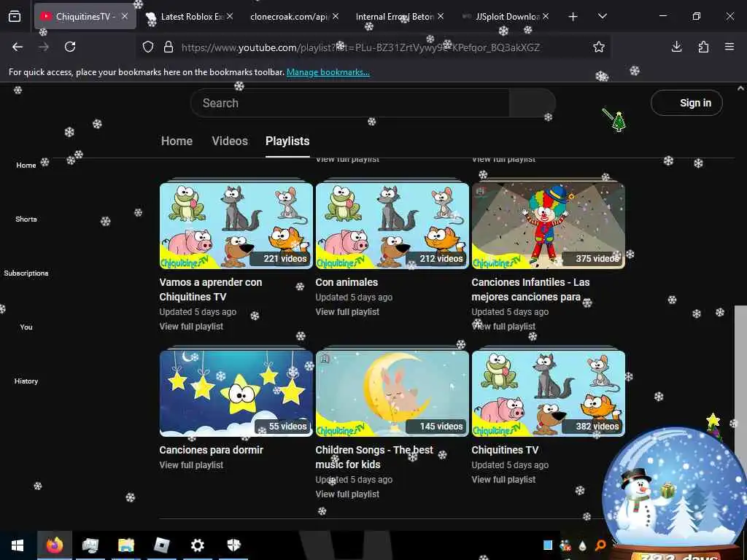Click the Canciones para dormir title
This screenshot has height=560, width=747.
211,450
